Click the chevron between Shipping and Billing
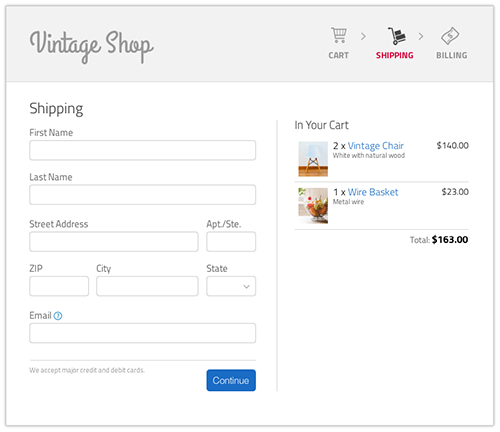 (421, 36)
